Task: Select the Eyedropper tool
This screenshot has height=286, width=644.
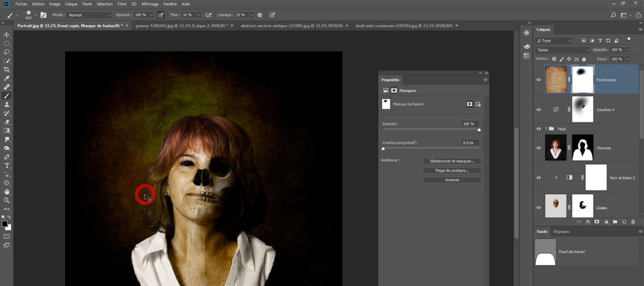Action: coord(7,78)
